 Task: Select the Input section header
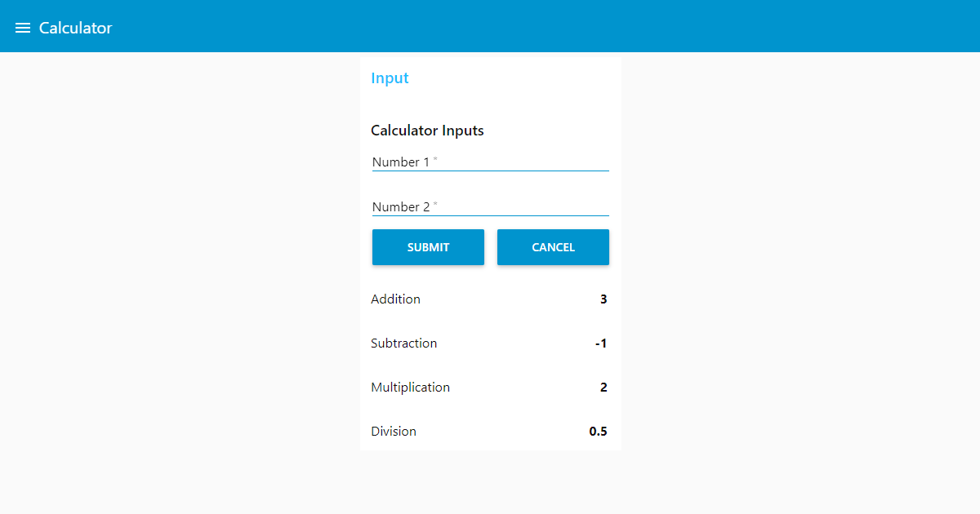[x=390, y=78]
